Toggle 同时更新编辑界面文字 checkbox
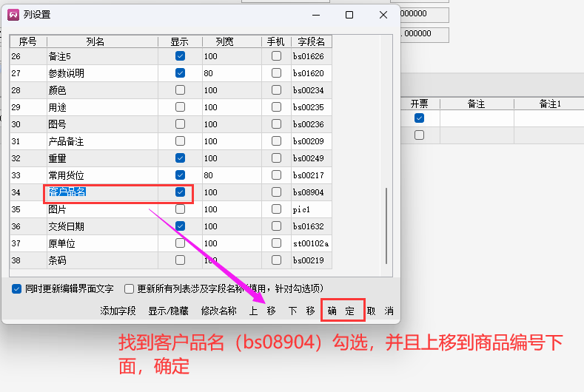584x392 pixels. point(17,288)
